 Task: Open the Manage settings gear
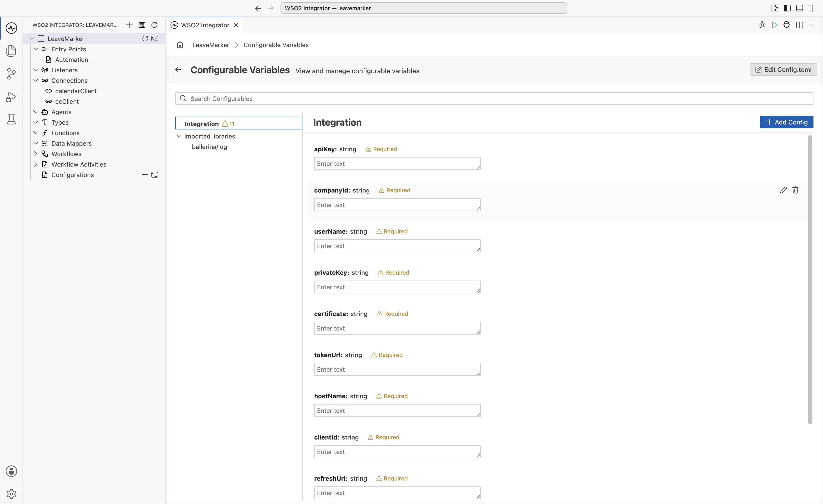pos(11,494)
